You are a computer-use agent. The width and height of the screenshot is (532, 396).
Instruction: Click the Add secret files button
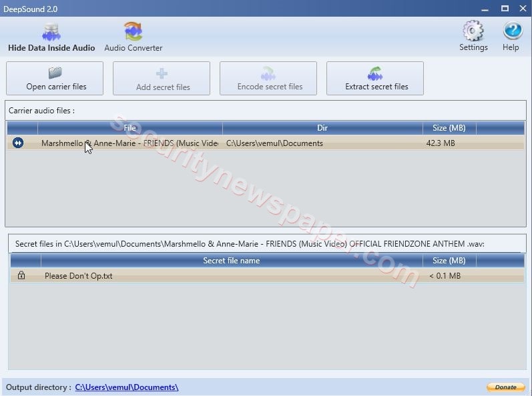coord(162,78)
